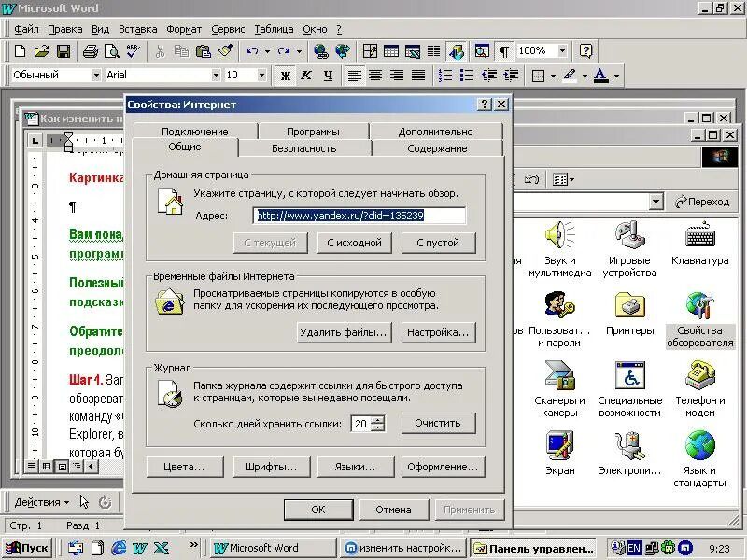Switch to the Безопасность tab

pyautogui.click(x=304, y=148)
